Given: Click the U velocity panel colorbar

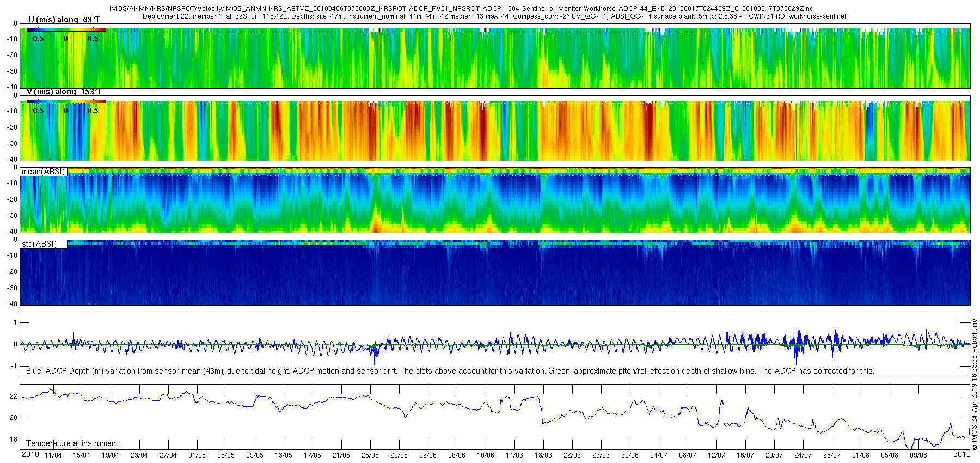Looking at the screenshot, I should (x=66, y=31).
